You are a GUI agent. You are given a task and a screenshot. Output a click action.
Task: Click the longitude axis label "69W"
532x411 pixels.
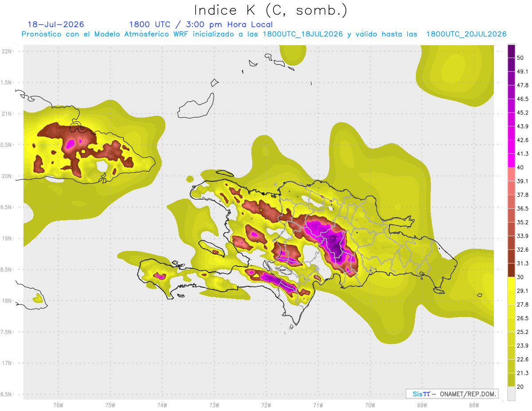pyautogui.click(x=422, y=405)
